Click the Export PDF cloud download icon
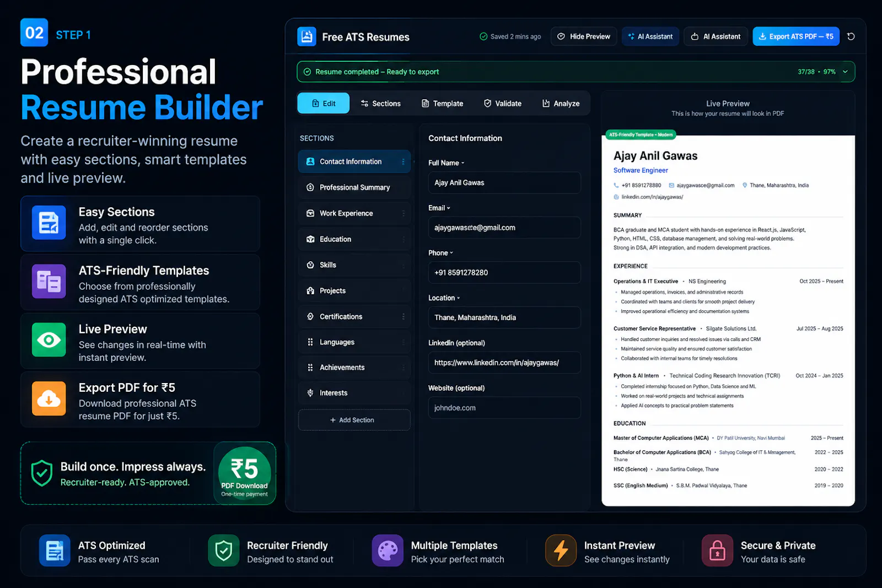Image resolution: width=882 pixels, height=588 pixels. 49,398
